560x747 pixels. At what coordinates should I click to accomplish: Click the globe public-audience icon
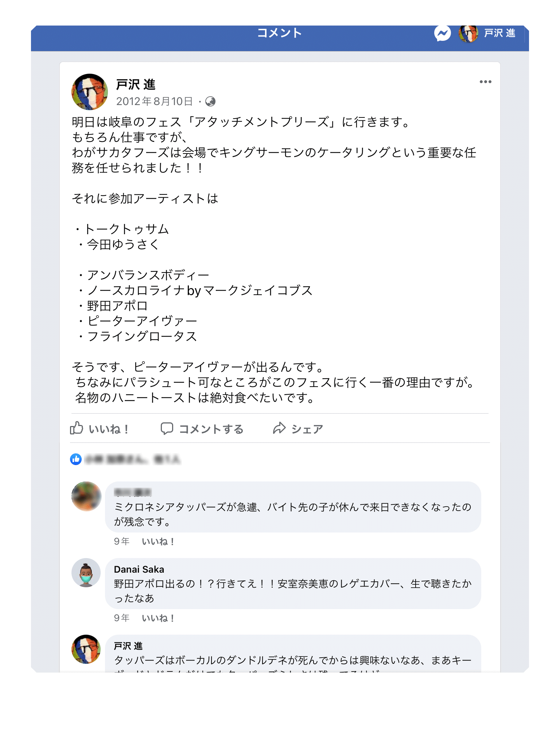[x=210, y=101]
